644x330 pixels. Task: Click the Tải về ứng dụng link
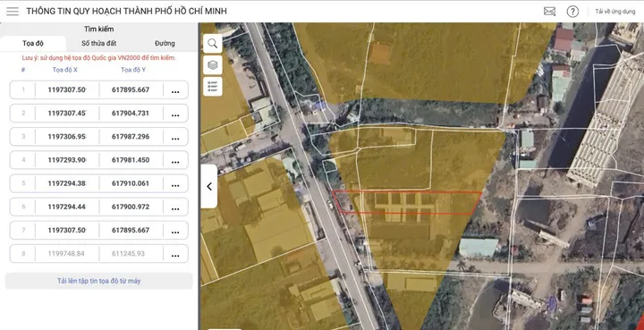(615, 12)
